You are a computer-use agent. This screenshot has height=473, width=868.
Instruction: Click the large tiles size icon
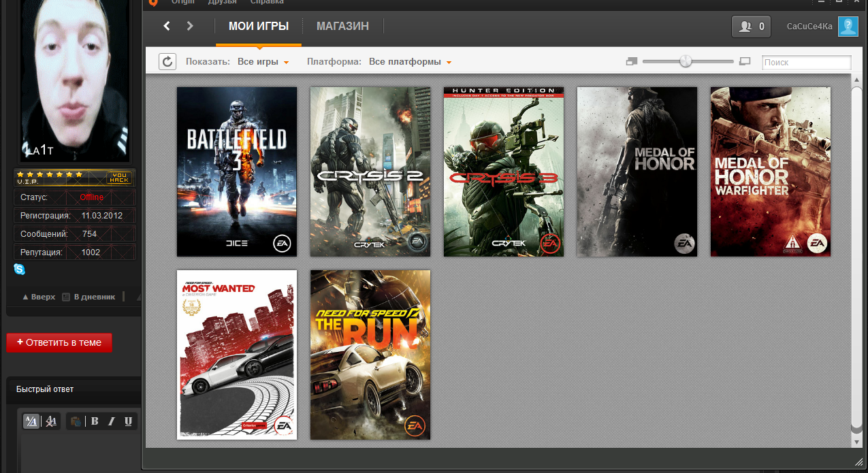click(745, 61)
